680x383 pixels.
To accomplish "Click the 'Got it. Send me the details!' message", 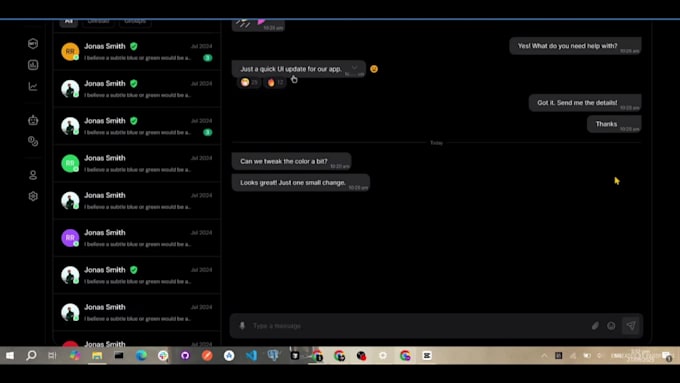I will (x=585, y=103).
